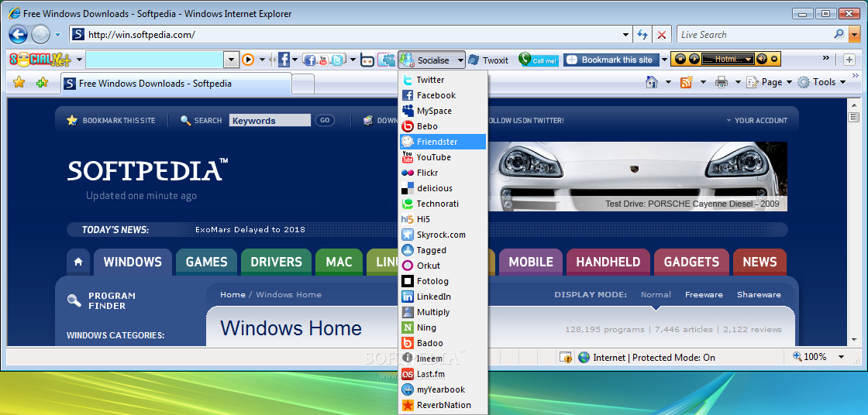Open the Facebook icon dropdown arrow
Image resolution: width=868 pixels, height=415 pixels.
295,60
